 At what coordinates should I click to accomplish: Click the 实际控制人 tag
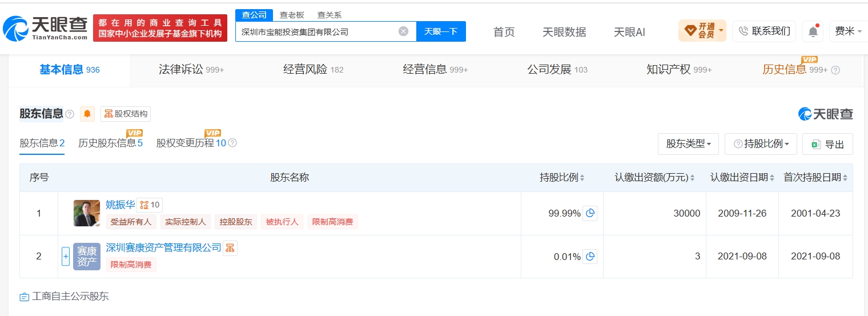(186, 222)
